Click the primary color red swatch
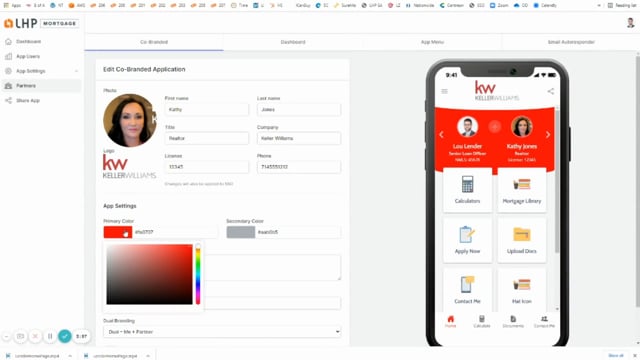Image resolution: width=640 pixels, height=360 pixels. [x=118, y=232]
